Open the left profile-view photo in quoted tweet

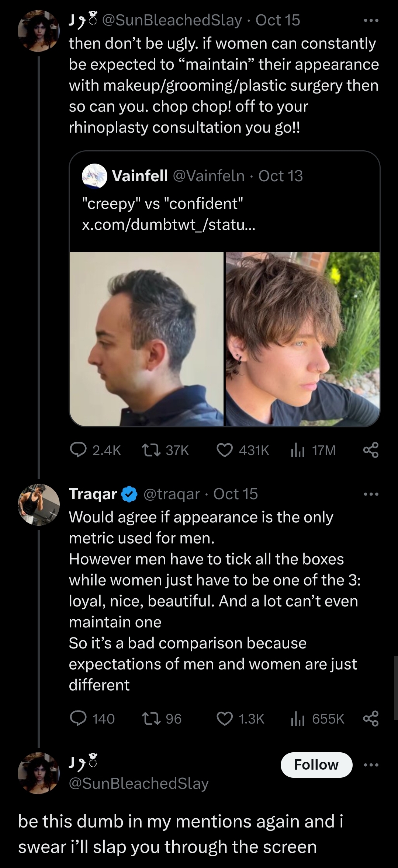(146, 339)
